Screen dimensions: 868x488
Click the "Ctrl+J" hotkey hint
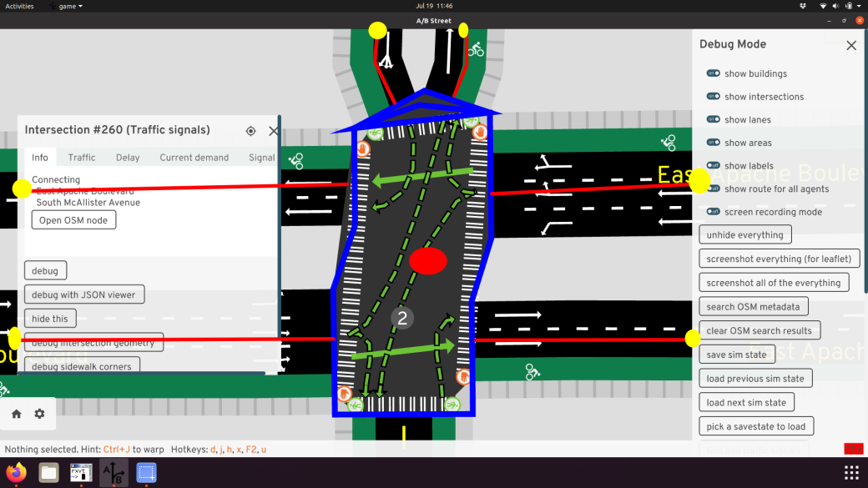116,450
